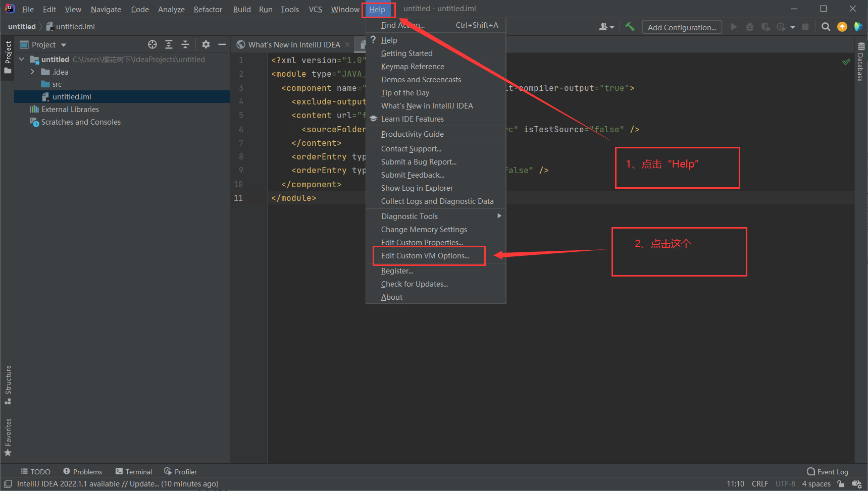Screen dimensions: 868x491
Task: Click the read-only lock icon in status bar
Action: tap(841, 484)
